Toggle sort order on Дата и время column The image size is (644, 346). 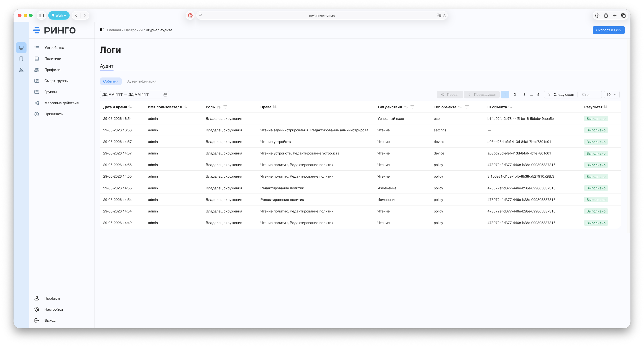pos(130,107)
